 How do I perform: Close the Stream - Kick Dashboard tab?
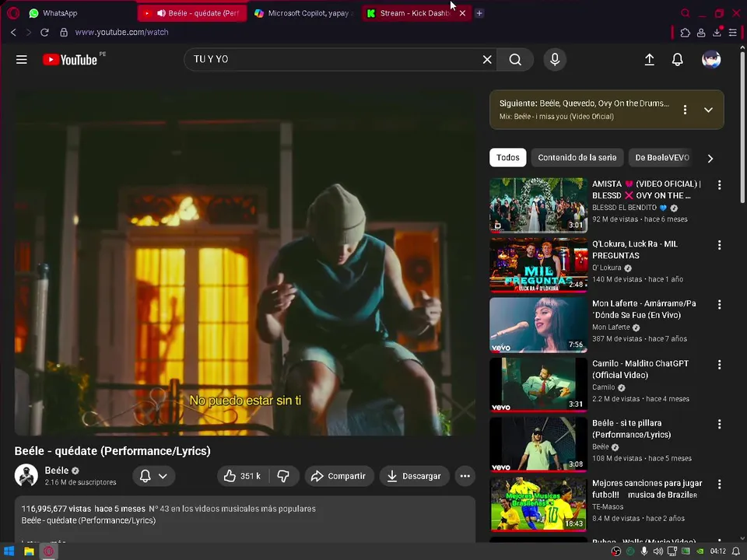click(462, 13)
